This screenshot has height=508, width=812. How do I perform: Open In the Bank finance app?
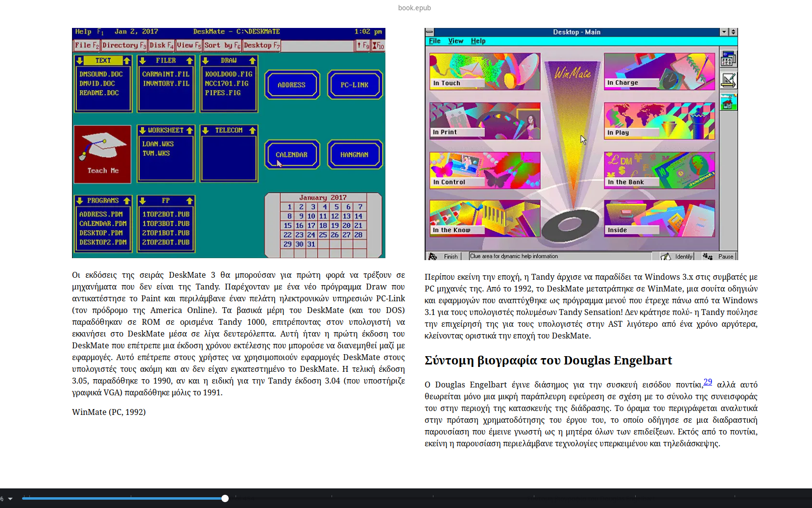[659, 170]
